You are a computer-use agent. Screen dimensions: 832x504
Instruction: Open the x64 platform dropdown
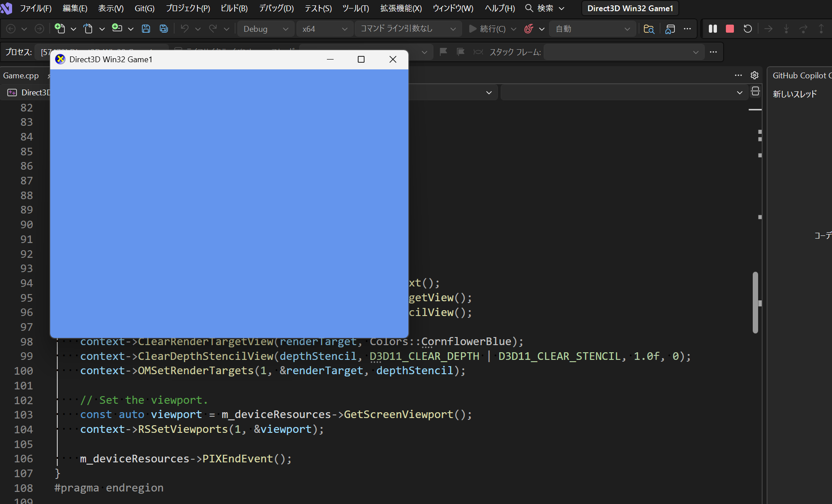[x=325, y=29]
